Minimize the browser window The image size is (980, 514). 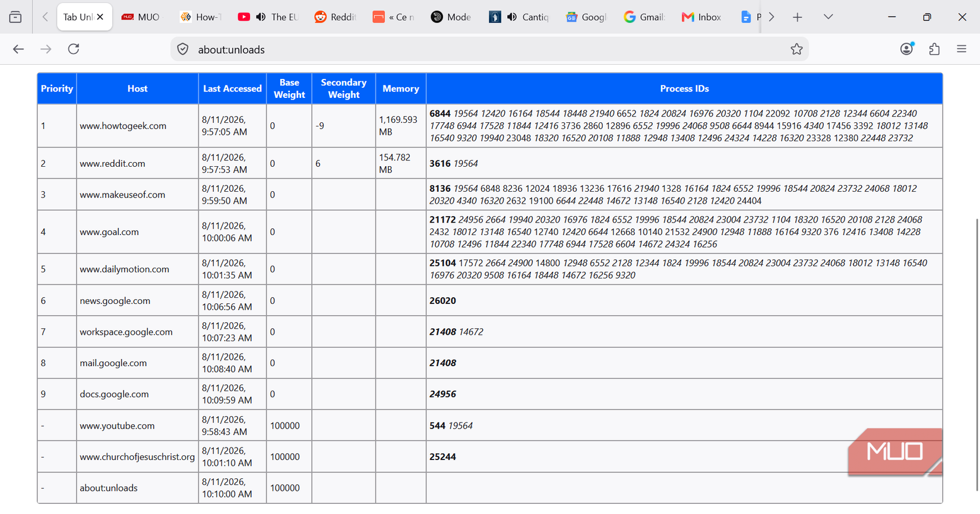[892, 17]
